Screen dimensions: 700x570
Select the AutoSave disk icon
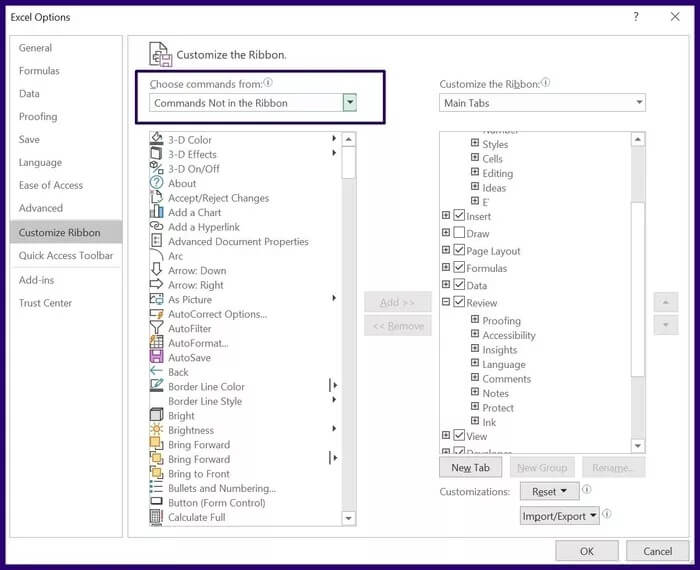tap(156, 357)
